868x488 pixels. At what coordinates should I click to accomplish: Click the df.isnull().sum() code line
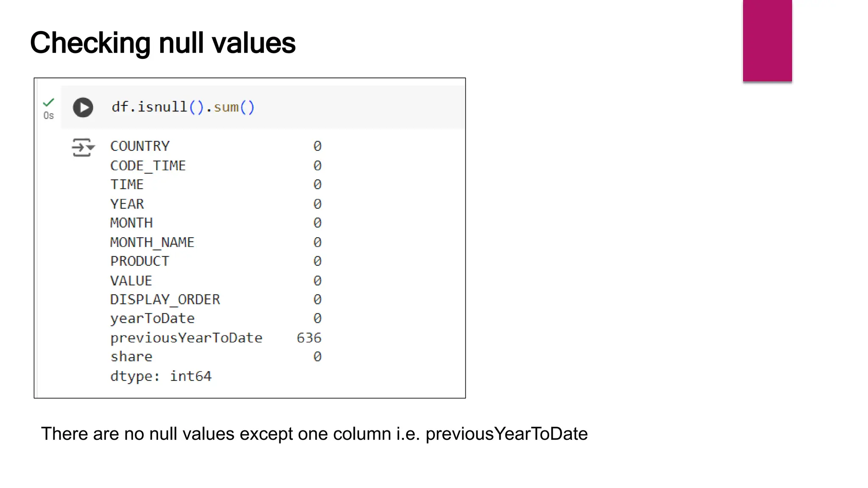point(183,107)
